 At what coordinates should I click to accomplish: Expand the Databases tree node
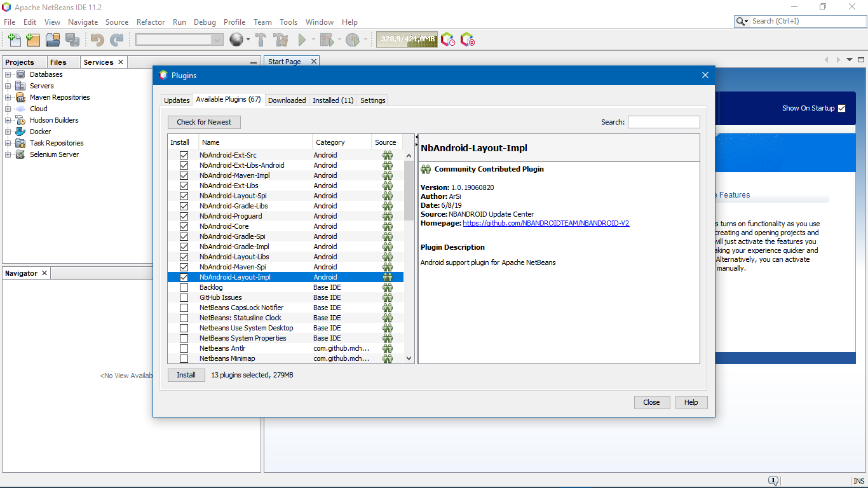click(8, 74)
